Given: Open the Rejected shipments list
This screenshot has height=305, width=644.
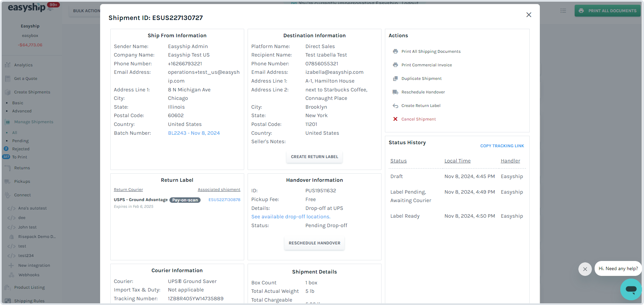Looking at the screenshot, I should (x=21, y=149).
